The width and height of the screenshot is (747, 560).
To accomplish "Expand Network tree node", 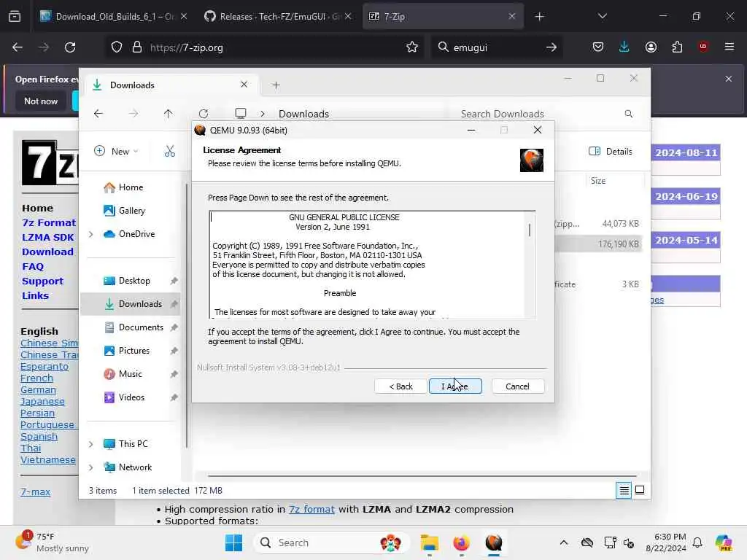I will [x=90, y=467].
